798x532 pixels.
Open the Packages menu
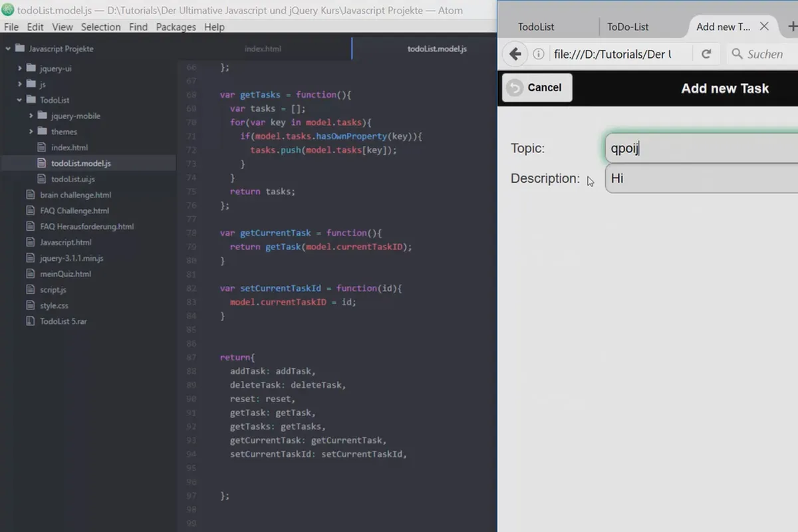(176, 27)
